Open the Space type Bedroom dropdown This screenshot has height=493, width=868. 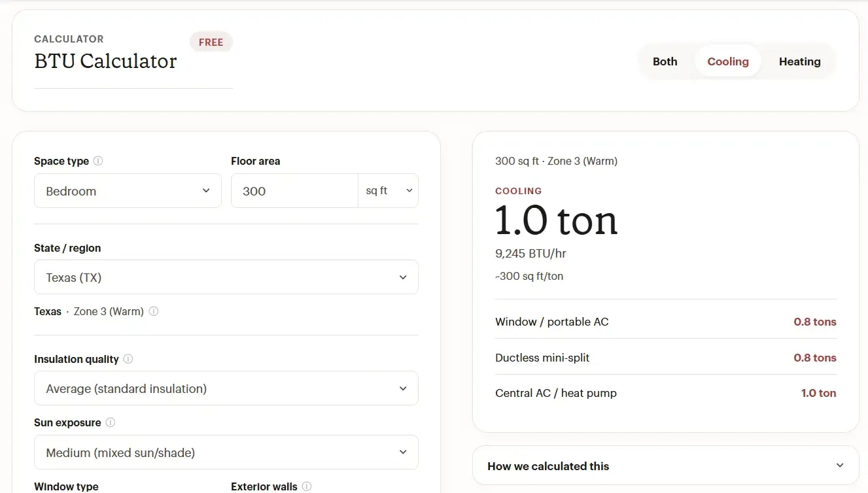point(128,191)
